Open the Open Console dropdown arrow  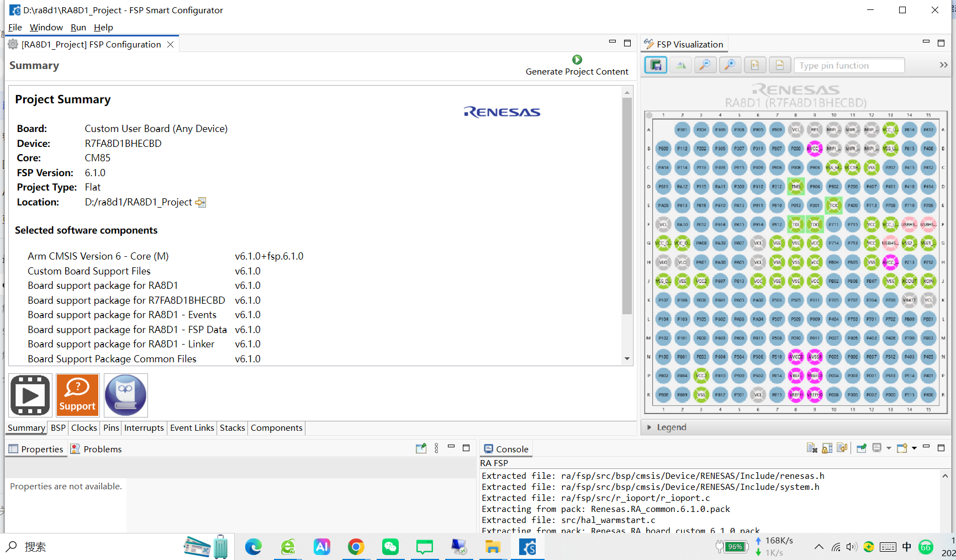pyautogui.click(x=914, y=448)
